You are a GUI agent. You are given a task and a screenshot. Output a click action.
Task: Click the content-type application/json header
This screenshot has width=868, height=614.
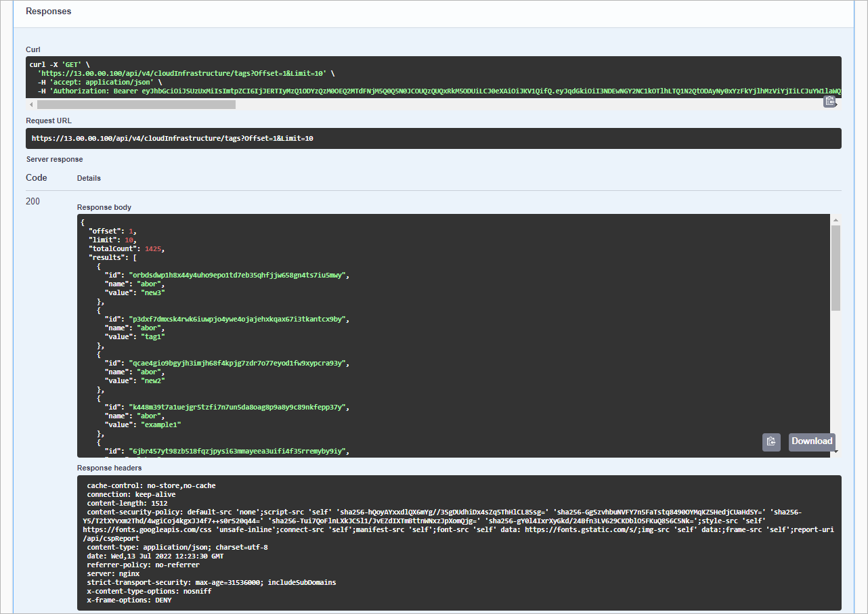click(177, 547)
